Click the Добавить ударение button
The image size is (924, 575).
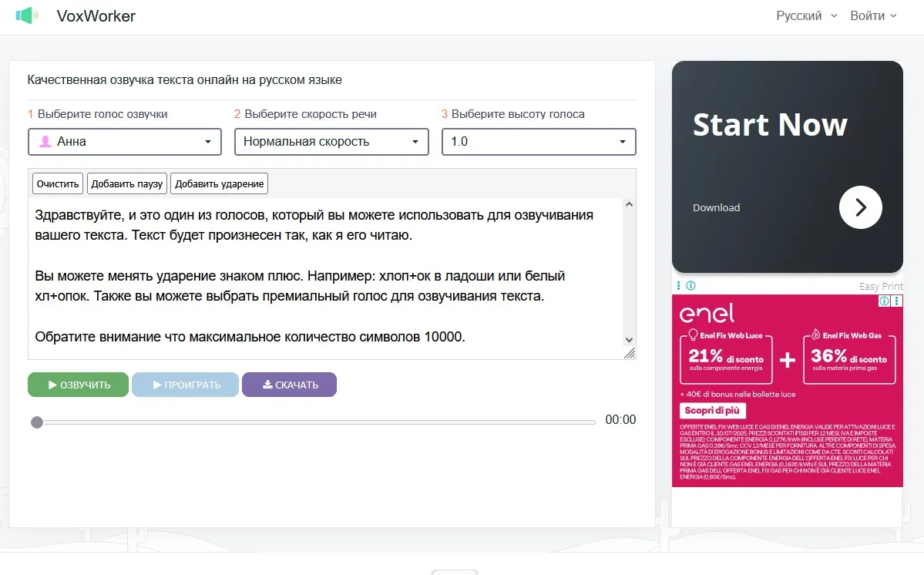click(x=219, y=183)
